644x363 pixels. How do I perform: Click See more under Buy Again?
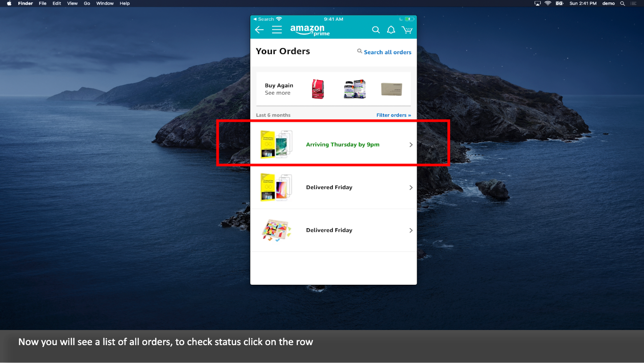[x=277, y=93]
